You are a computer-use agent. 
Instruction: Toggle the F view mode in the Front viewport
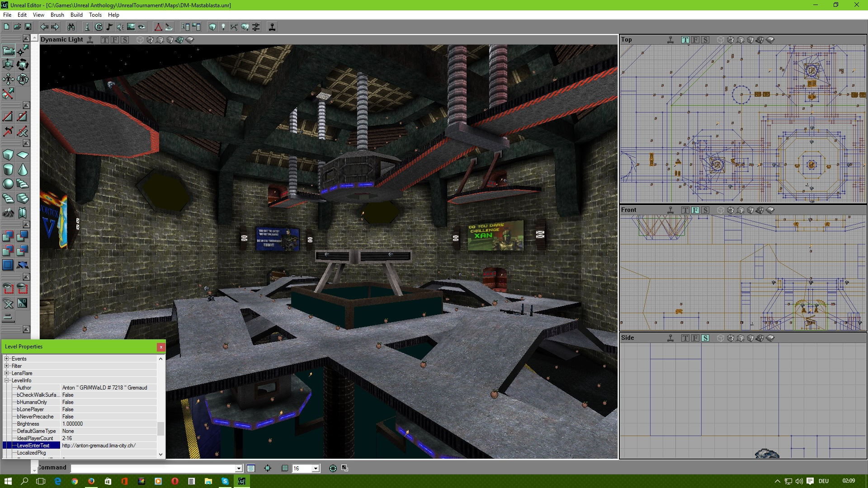tap(695, 210)
